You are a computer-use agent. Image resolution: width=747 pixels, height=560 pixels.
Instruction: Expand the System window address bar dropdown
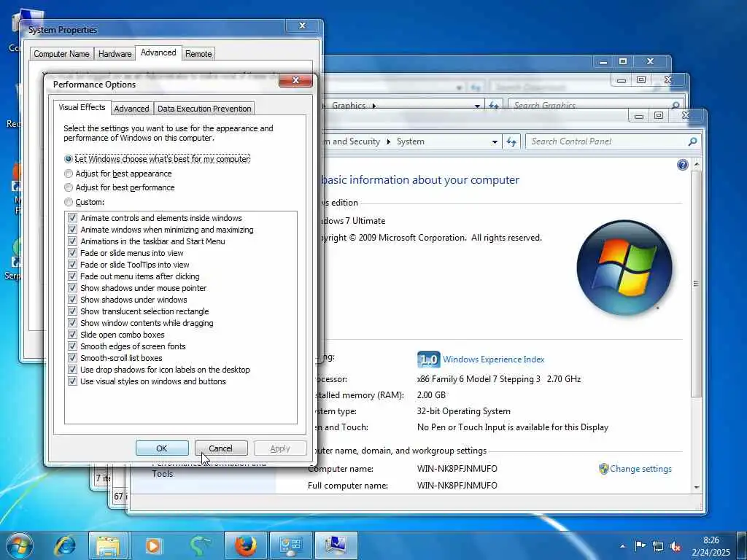495,141
